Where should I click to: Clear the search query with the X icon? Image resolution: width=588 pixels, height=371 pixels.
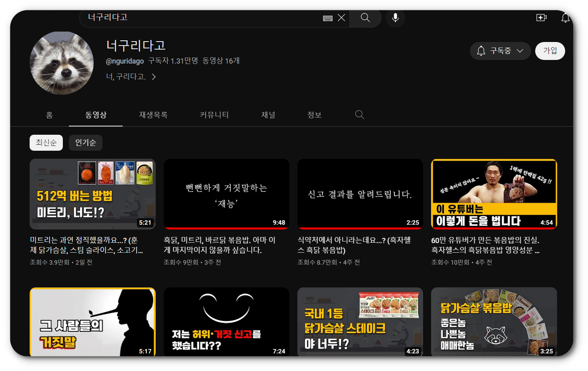[341, 18]
